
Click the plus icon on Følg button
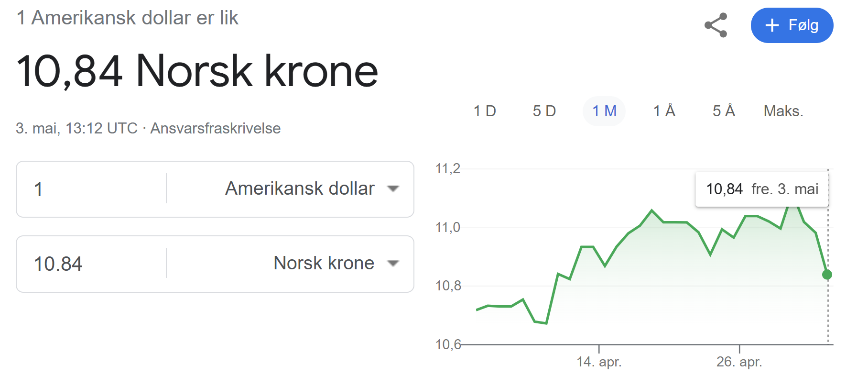coord(772,25)
